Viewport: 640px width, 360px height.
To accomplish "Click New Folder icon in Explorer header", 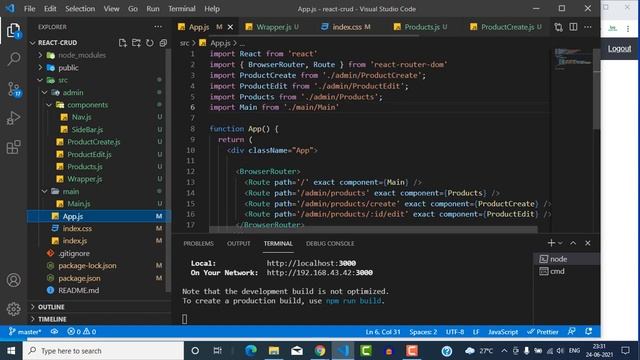I will (x=136, y=43).
